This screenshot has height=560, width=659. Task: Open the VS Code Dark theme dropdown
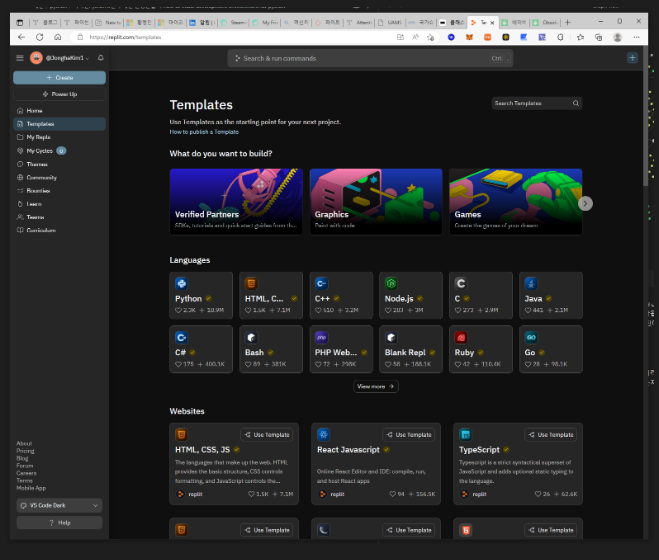pyautogui.click(x=59, y=505)
